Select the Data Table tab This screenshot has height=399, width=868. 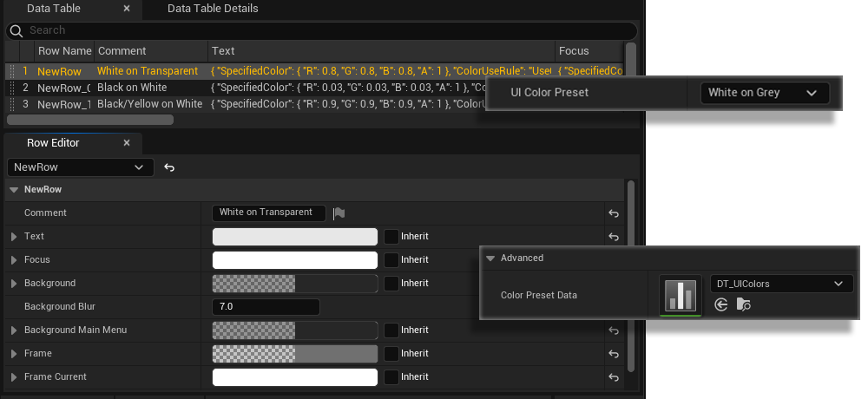(54, 9)
